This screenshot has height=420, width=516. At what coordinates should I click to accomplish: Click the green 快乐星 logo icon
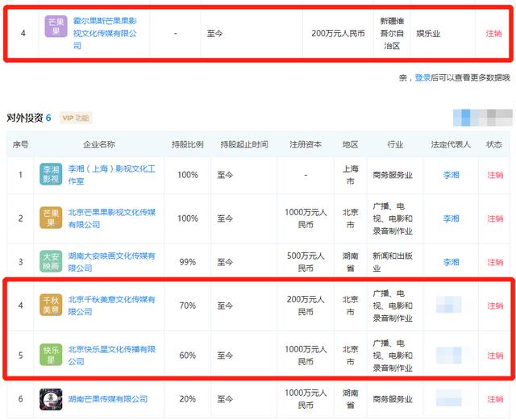(51, 356)
